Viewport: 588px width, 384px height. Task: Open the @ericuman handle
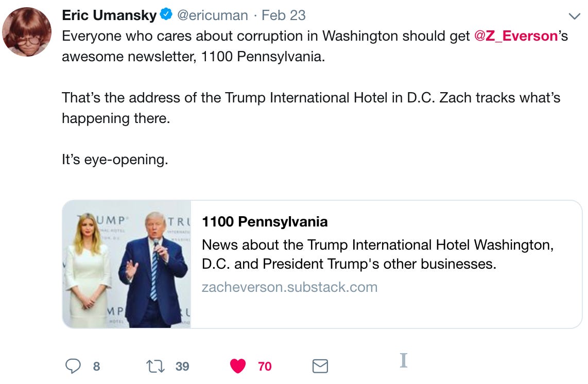pyautogui.click(x=212, y=15)
